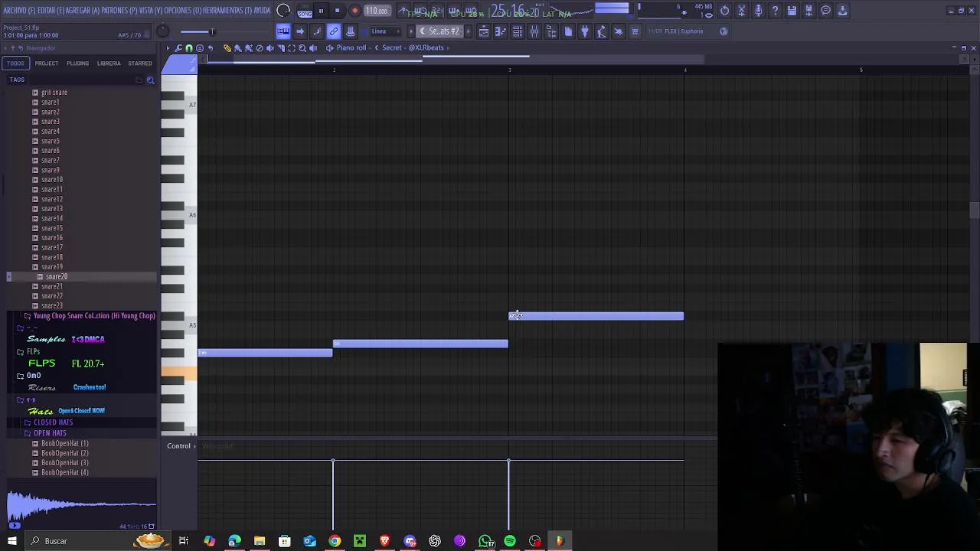Open the audio editor scissors icon

pyautogui.click(x=741, y=11)
